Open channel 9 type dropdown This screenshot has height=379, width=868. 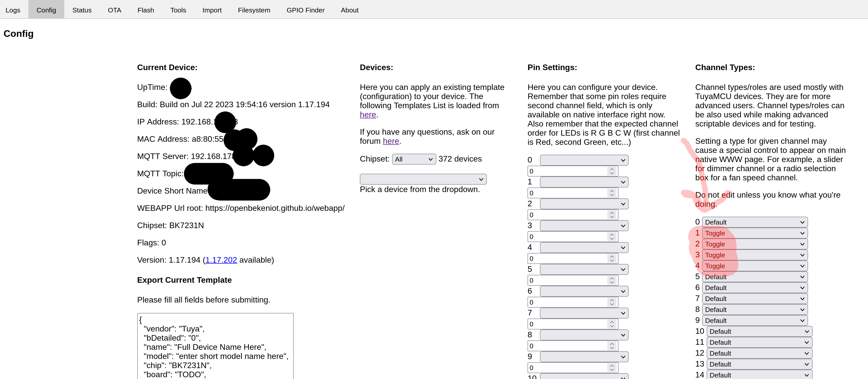(755, 321)
